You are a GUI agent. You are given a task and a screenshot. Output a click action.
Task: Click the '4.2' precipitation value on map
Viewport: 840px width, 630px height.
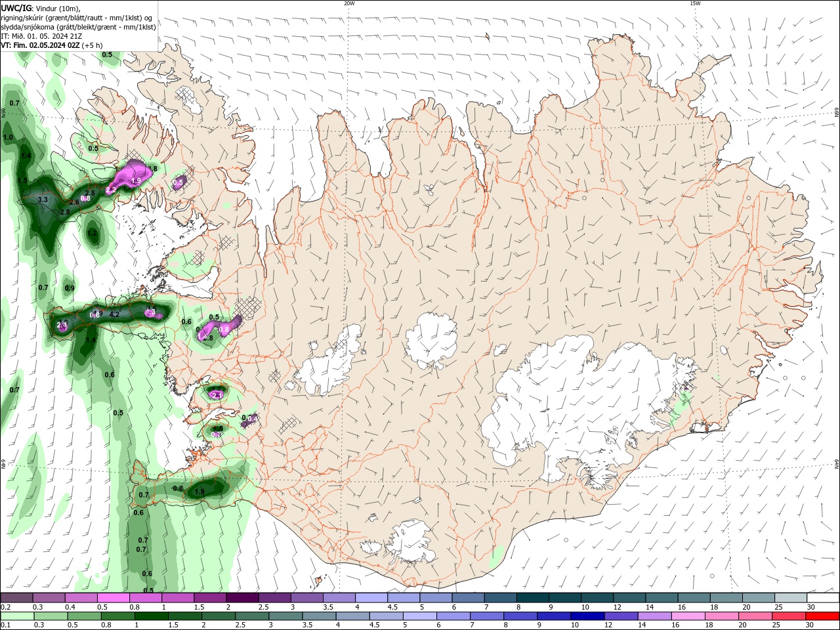(114, 314)
